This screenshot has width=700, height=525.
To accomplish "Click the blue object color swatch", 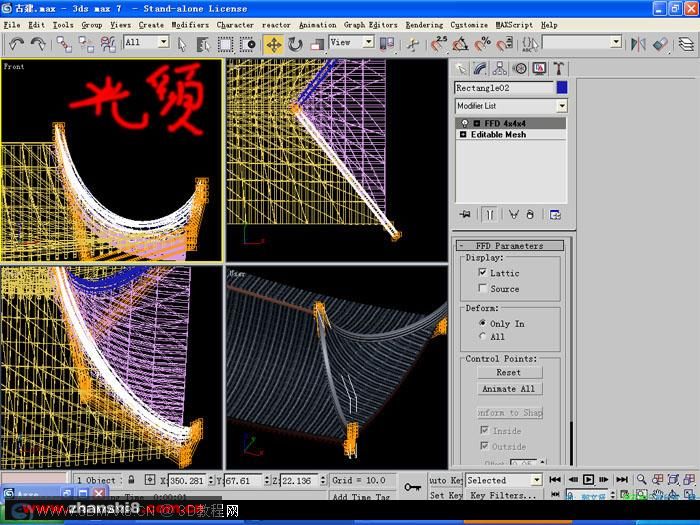I will (x=562, y=88).
